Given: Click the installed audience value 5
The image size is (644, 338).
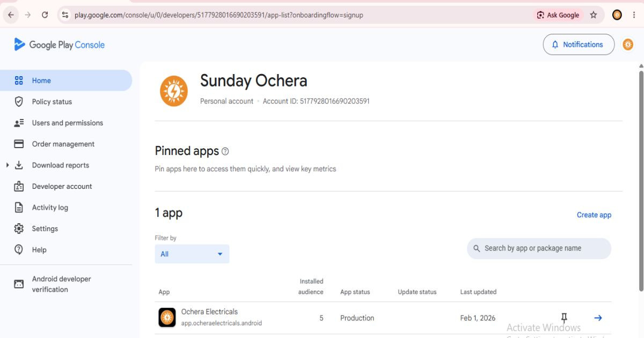Looking at the screenshot, I should (321, 318).
